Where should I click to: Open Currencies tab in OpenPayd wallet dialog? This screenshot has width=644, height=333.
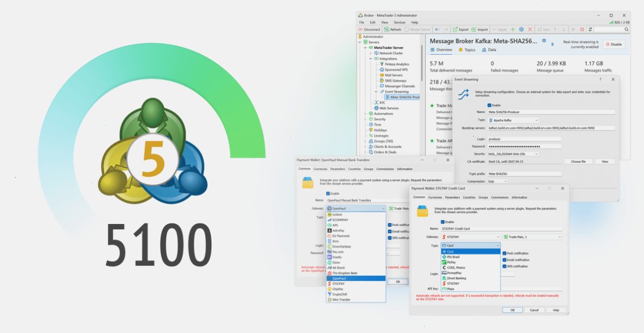(x=320, y=169)
